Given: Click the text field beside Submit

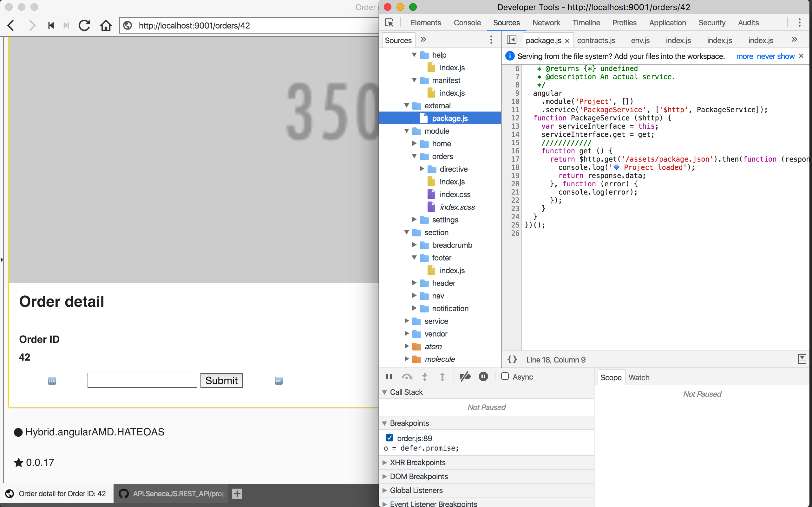Looking at the screenshot, I should (142, 380).
